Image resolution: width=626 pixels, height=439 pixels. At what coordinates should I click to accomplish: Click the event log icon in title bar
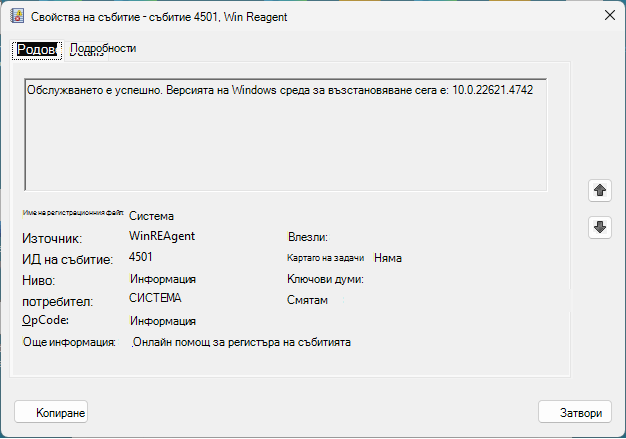coord(17,16)
